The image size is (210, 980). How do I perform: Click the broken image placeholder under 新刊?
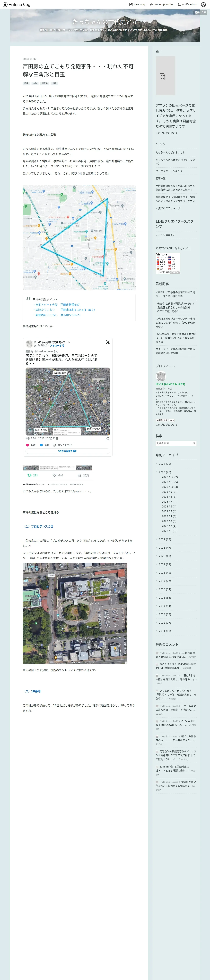pyautogui.click(x=165, y=76)
